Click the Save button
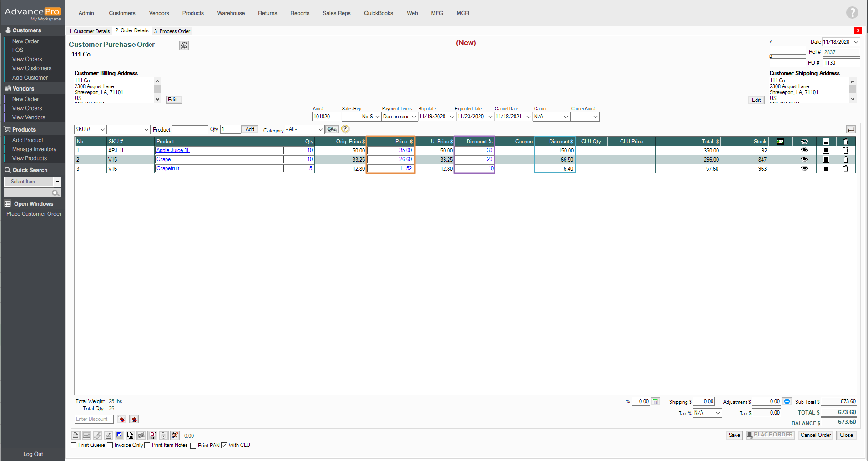This screenshot has height=461, width=868. click(x=734, y=435)
